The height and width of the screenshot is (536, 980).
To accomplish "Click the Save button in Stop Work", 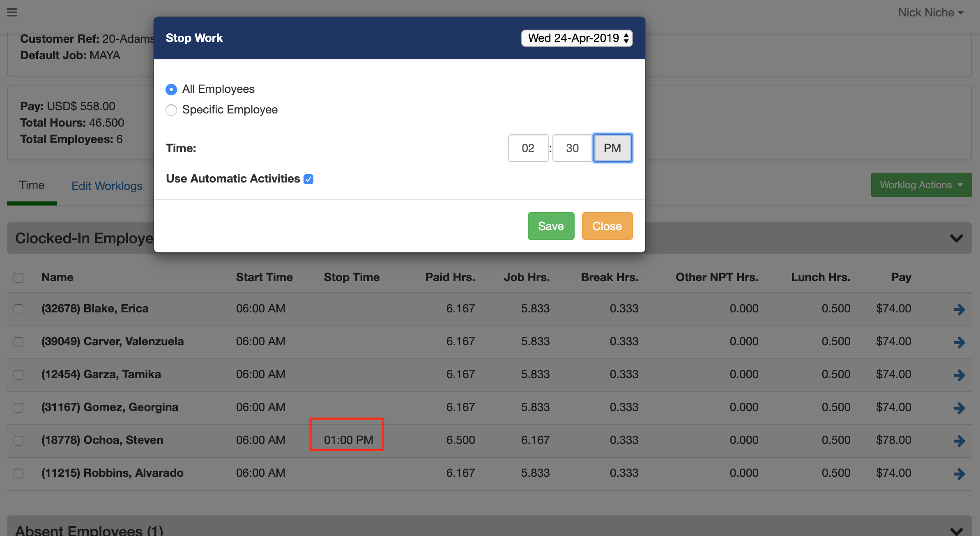I will [551, 226].
